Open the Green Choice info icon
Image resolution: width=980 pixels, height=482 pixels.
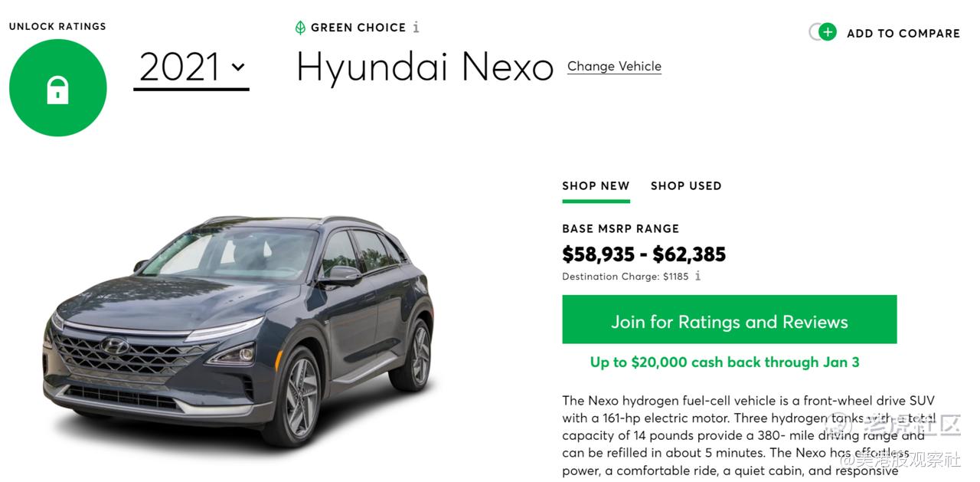(x=416, y=28)
